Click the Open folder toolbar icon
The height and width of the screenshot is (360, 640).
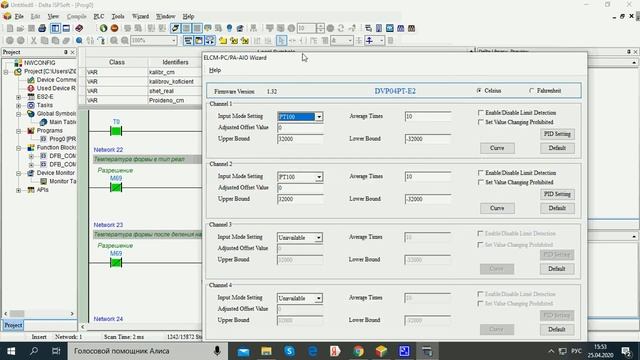click(x=20, y=28)
